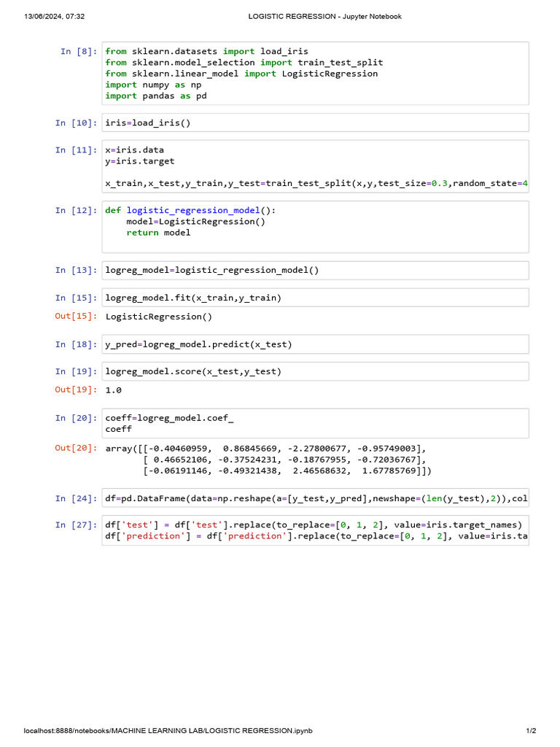Screen dimensions: 560x747
Task: Click the localhost:8888 notebook URL footer
Action: 168,731
